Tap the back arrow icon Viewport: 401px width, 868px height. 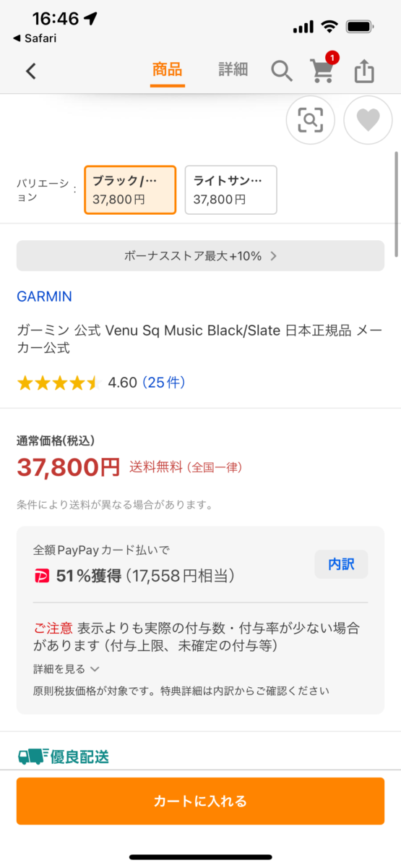pos(30,71)
